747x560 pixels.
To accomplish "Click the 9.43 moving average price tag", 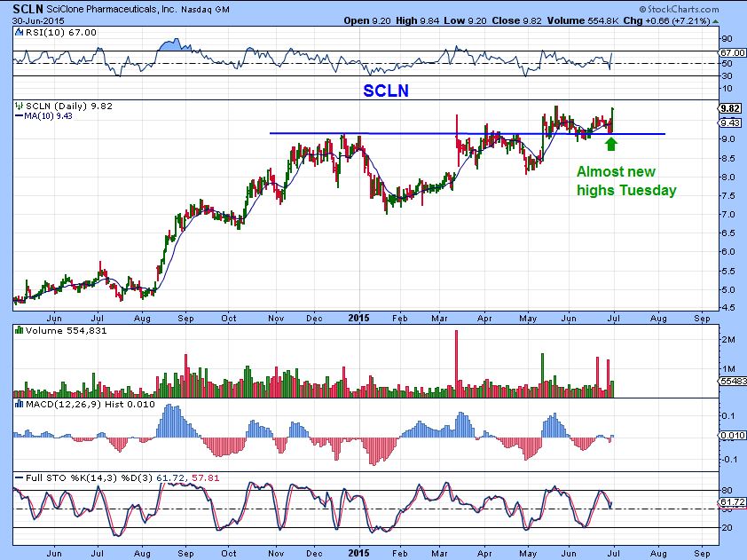I will 731,122.
